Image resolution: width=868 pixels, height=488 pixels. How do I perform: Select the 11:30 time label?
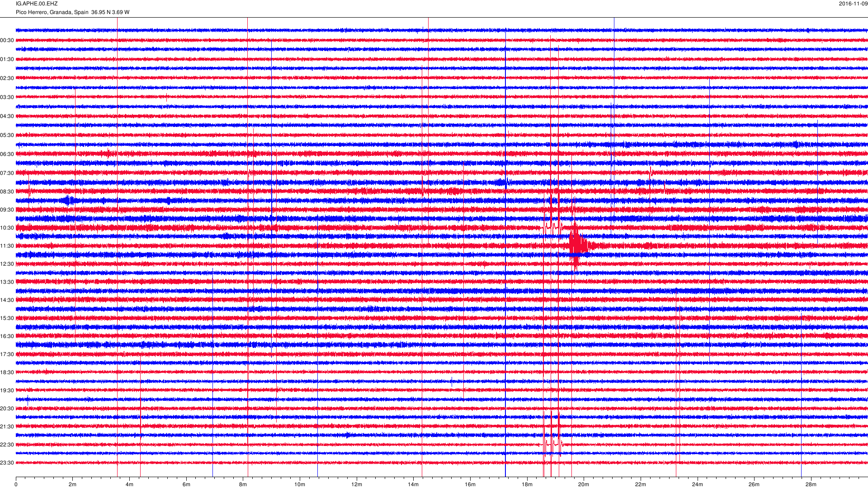[x=7, y=246]
